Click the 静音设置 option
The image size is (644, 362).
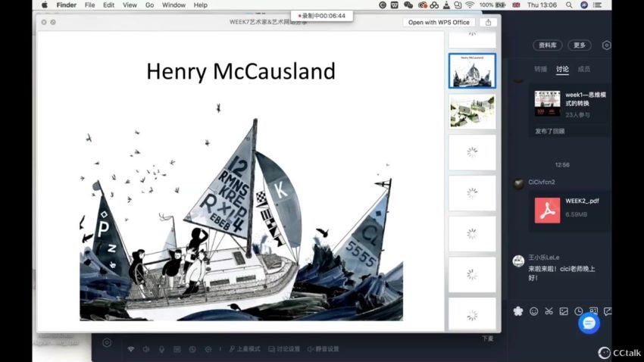324,349
